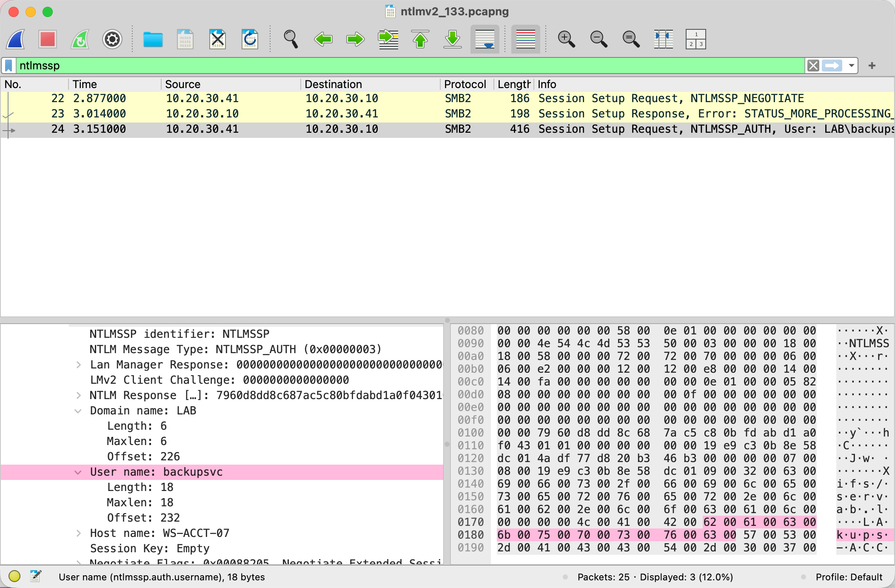Jump to first packet
The image size is (895, 588).
click(x=420, y=40)
